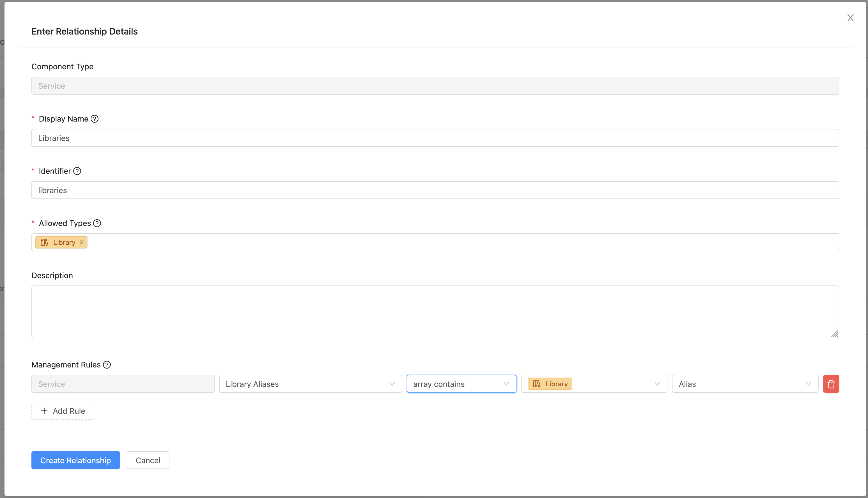Click into the Description text area

[x=435, y=312]
